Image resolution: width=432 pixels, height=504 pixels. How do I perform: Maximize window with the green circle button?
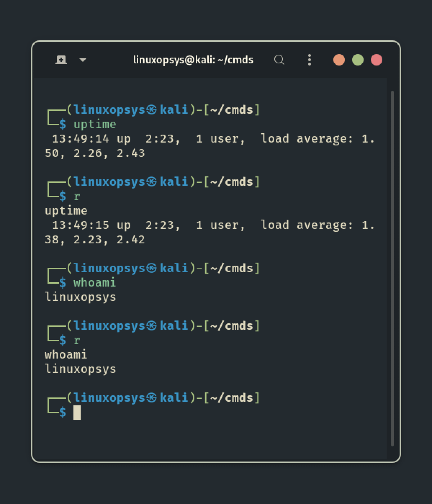357,60
